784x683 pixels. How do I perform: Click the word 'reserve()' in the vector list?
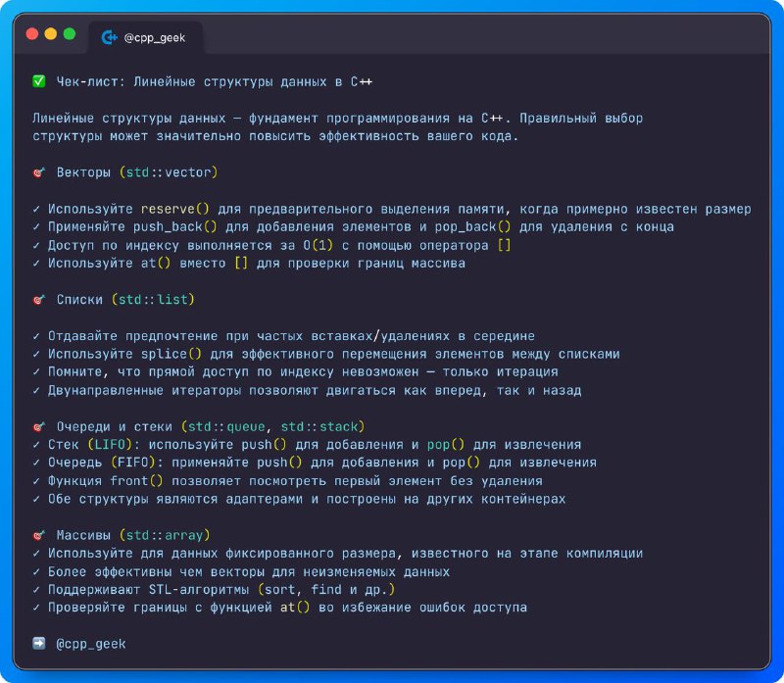pos(175,209)
